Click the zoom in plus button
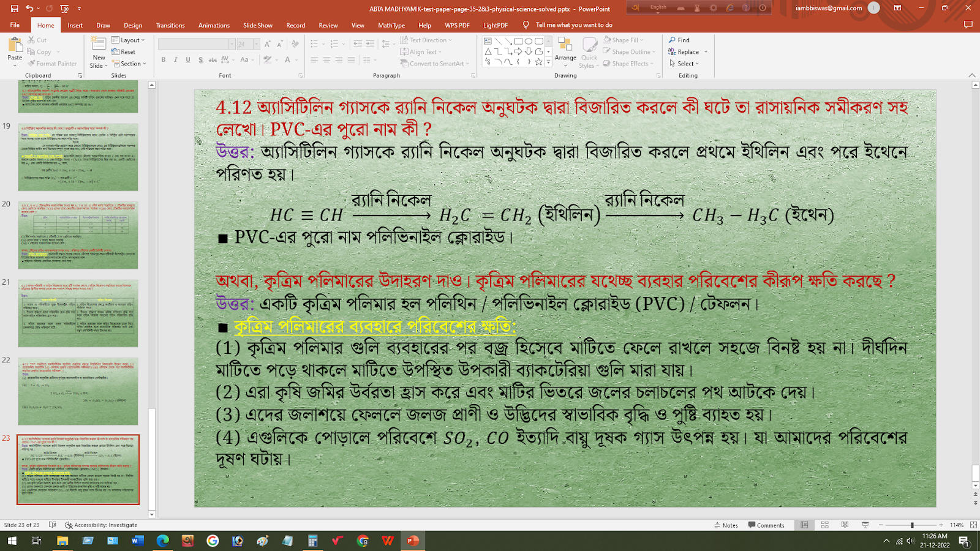 (x=941, y=525)
